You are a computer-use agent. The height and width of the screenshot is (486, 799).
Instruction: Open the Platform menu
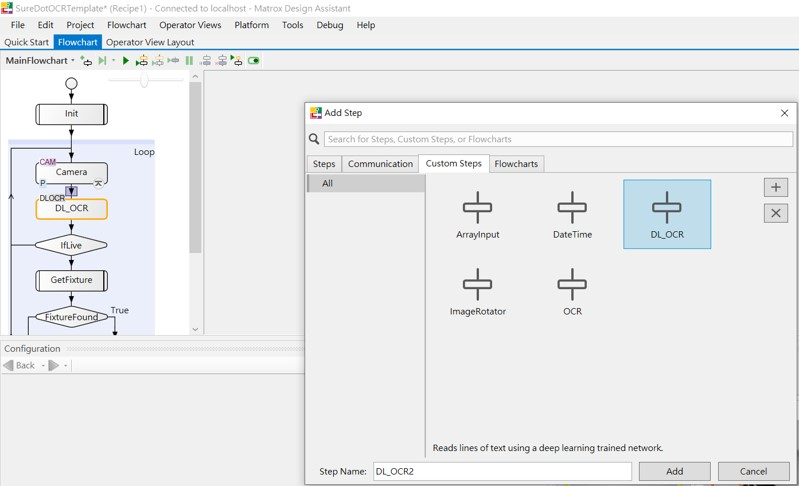(252, 25)
